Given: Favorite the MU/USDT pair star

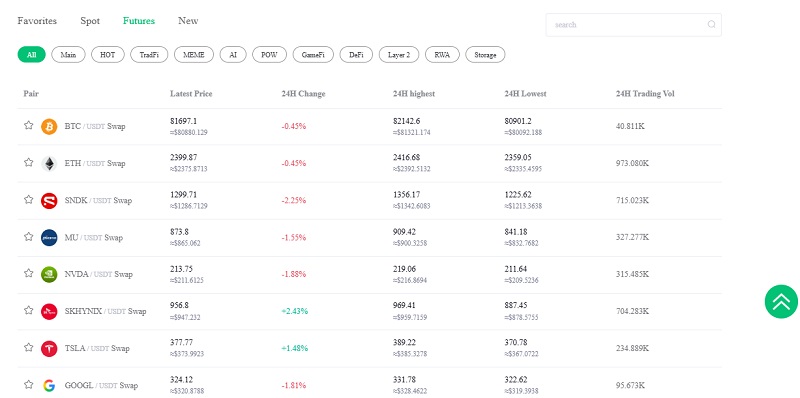Looking at the screenshot, I should (x=29, y=236).
